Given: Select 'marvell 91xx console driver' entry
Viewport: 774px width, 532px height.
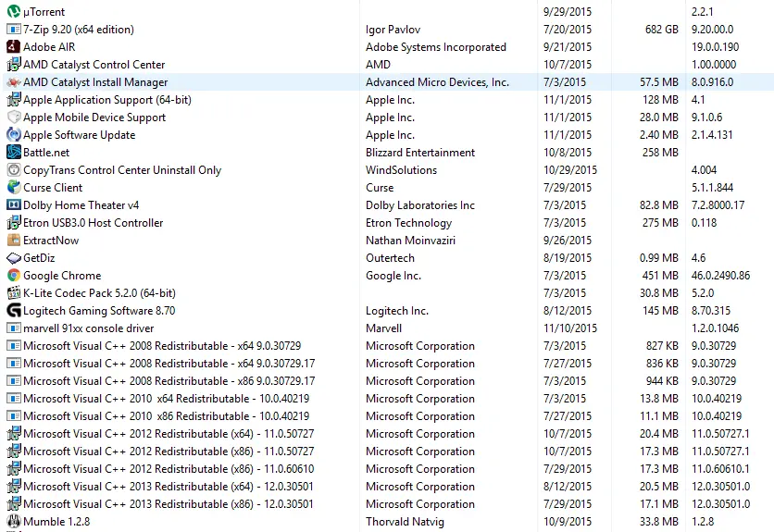Looking at the screenshot, I should point(88,328).
